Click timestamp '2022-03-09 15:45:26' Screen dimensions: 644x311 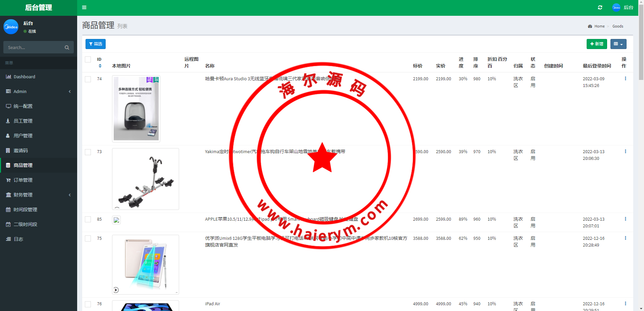click(594, 82)
